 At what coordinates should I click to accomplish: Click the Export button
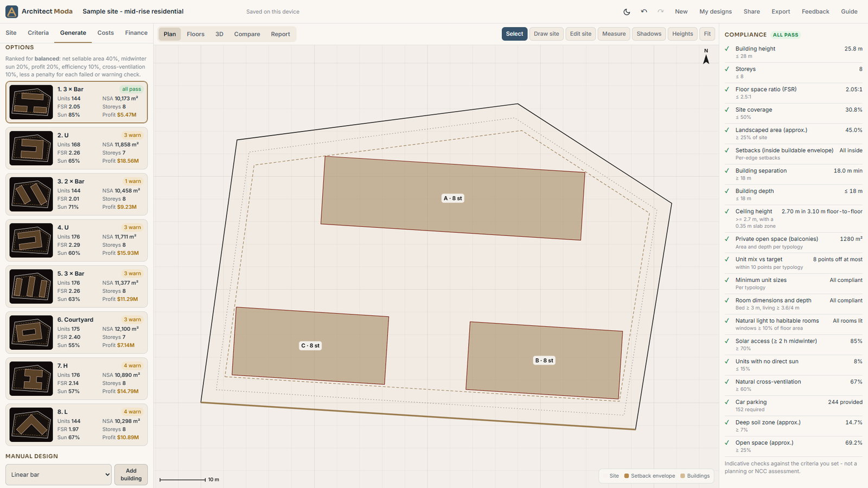pyautogui.click(x=781, y=11)
